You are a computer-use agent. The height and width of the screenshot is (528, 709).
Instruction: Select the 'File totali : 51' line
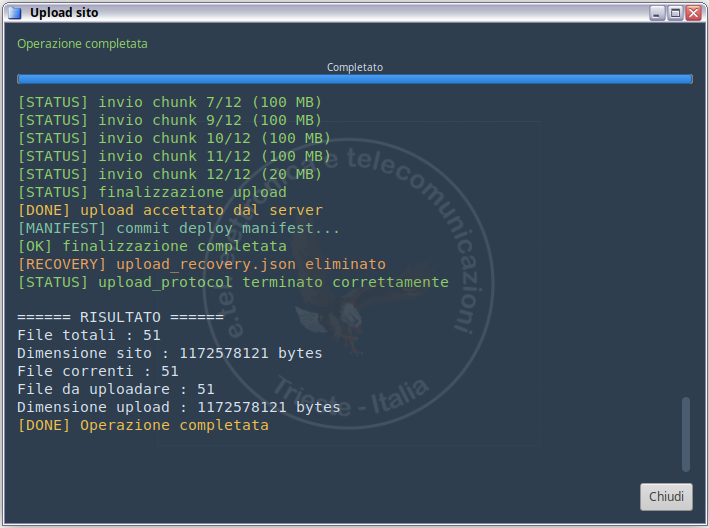89,335
